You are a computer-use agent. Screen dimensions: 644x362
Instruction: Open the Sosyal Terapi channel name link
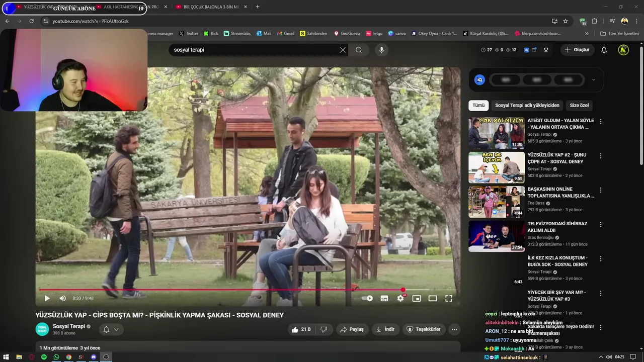point(69,326)
